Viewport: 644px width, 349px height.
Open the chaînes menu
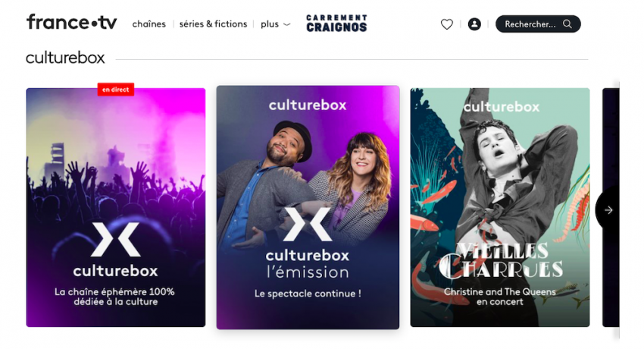[148, 24]
